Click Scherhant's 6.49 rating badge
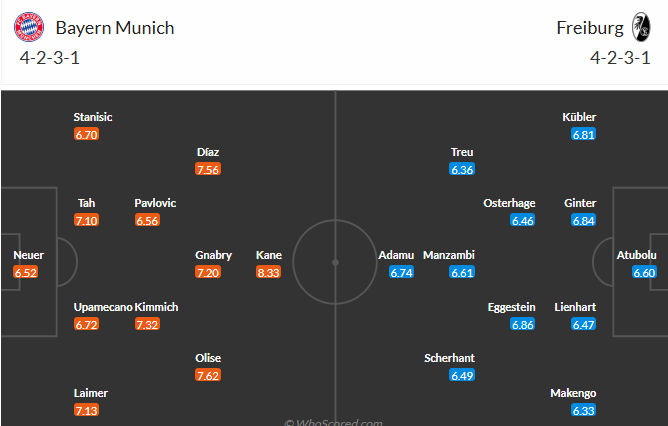Image resolution: width=668 pixels, height=426 pixels. [x=462, y=375]
